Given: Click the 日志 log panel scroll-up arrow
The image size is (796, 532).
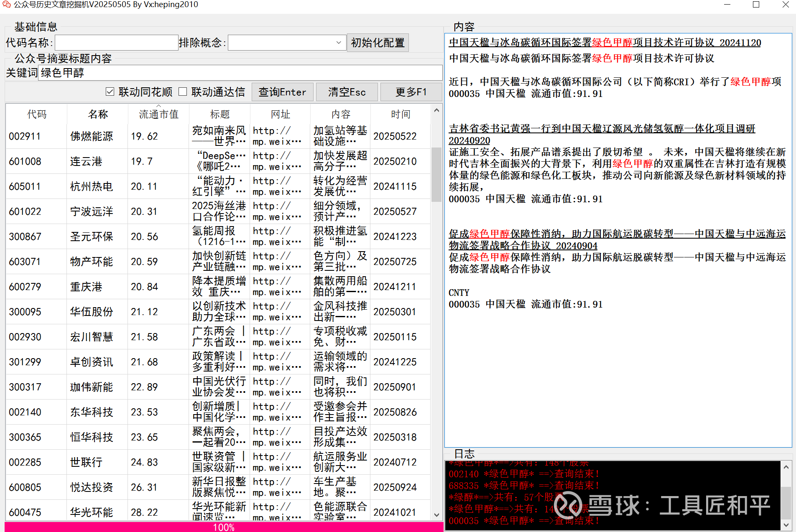Looking at the screenshot, I should coord(786,467).
